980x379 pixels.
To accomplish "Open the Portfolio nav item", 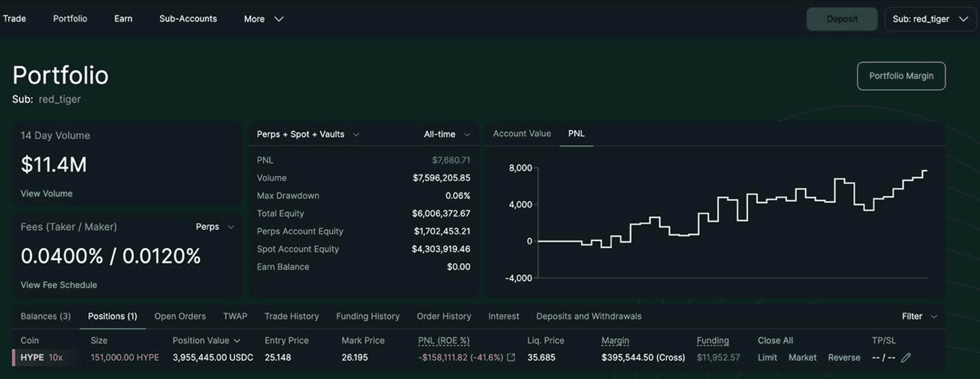I will (70, 19).
